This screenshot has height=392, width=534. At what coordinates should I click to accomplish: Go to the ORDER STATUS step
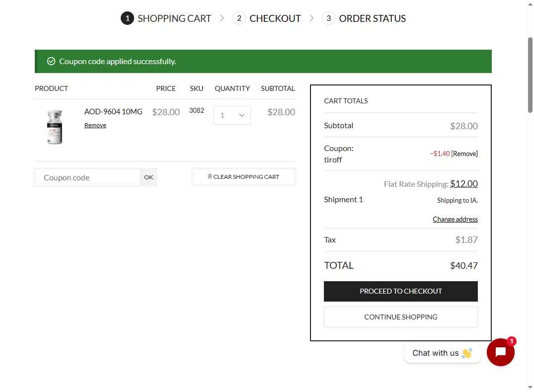click(372, 18)
